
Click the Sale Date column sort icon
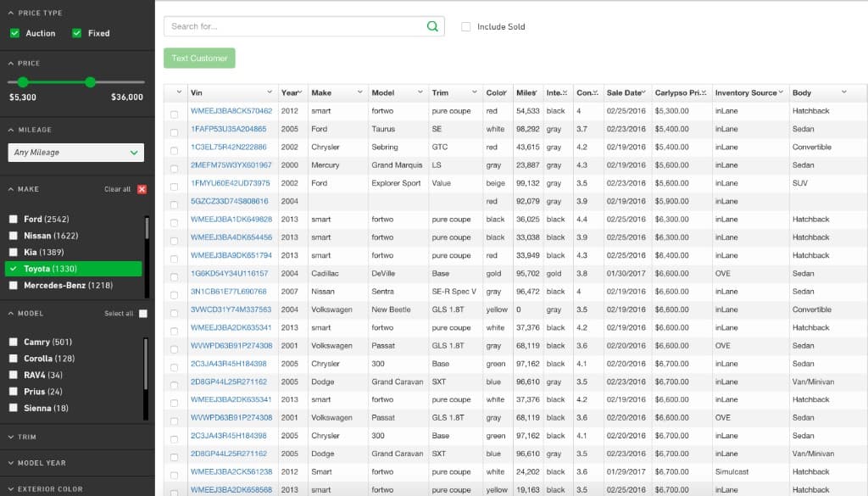pyautogui.click(x=643, y=92)
